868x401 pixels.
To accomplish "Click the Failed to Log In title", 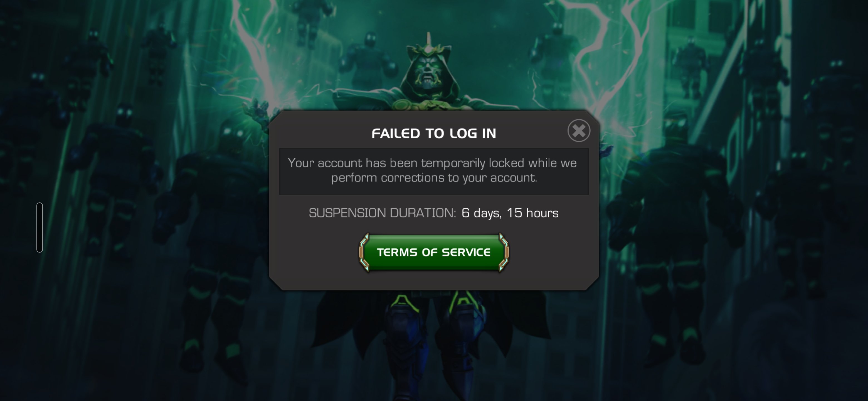I will coord(434,134).
